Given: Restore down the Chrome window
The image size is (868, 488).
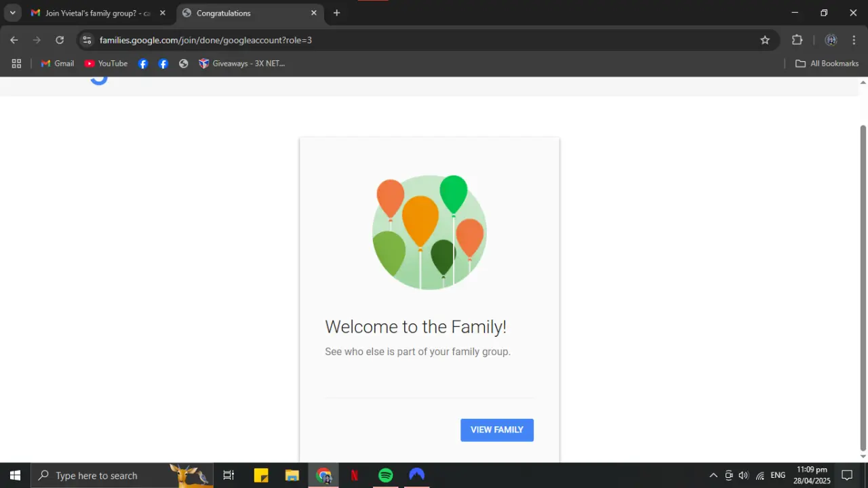Looking at the screenshot, I should click(x=824, y=13).
